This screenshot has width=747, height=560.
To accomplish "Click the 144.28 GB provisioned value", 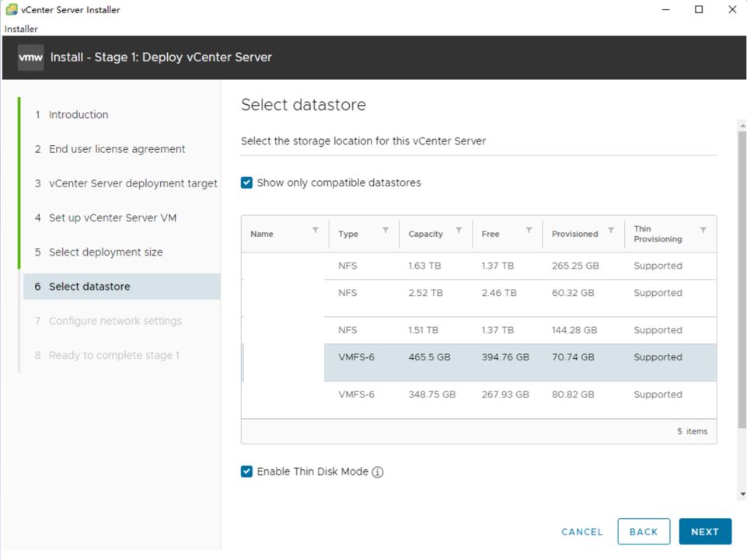I will point(574,330).
